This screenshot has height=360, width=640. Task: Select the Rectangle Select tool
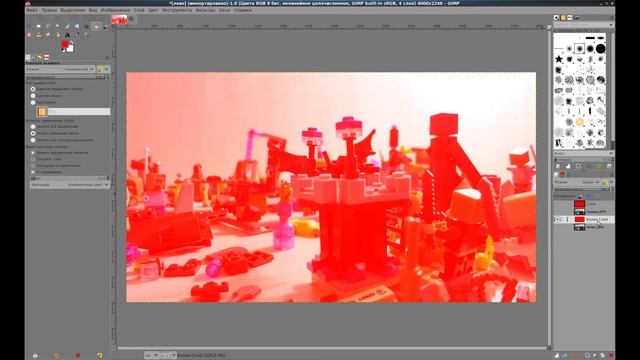pos(39,26)
